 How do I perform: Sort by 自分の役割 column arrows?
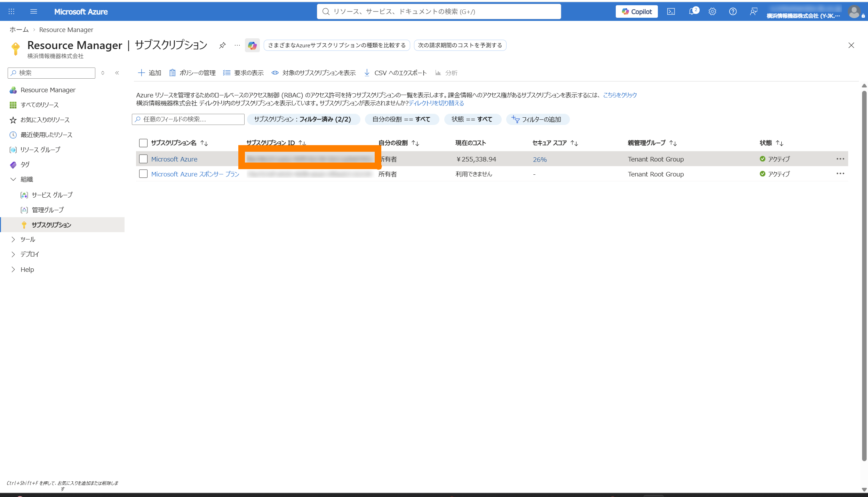[x=415, y=143]
